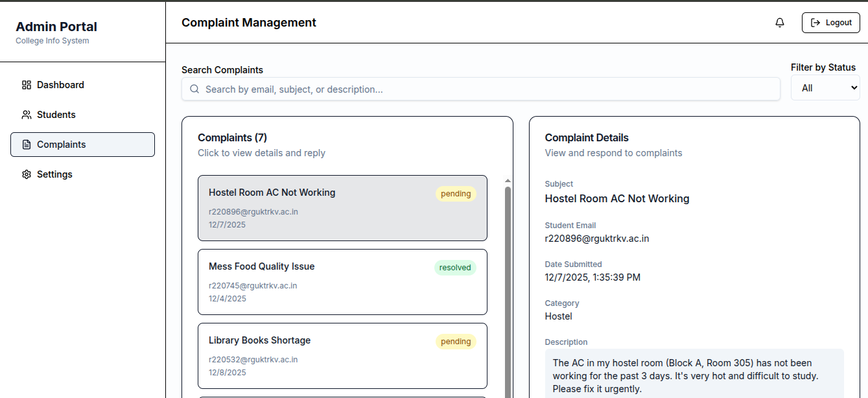The height and width of the screenshot is (398, 868).
Task: Click the Student Email value in details
Action: pyautogui.click(x=597, y=239)
